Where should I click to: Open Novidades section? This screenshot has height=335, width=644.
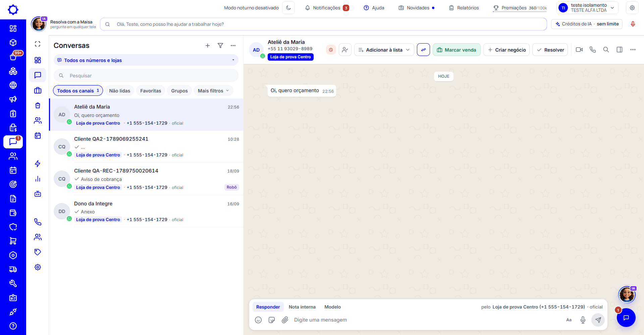416,8
